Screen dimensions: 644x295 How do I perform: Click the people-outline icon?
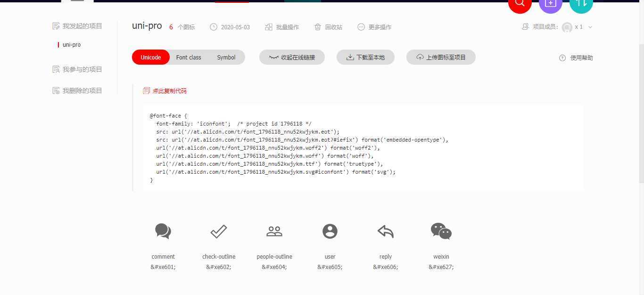(274, 231)
